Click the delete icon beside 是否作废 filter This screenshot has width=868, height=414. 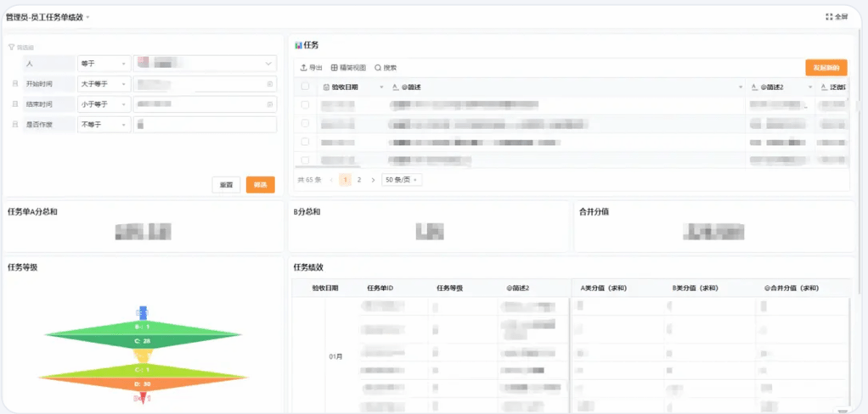14,125
